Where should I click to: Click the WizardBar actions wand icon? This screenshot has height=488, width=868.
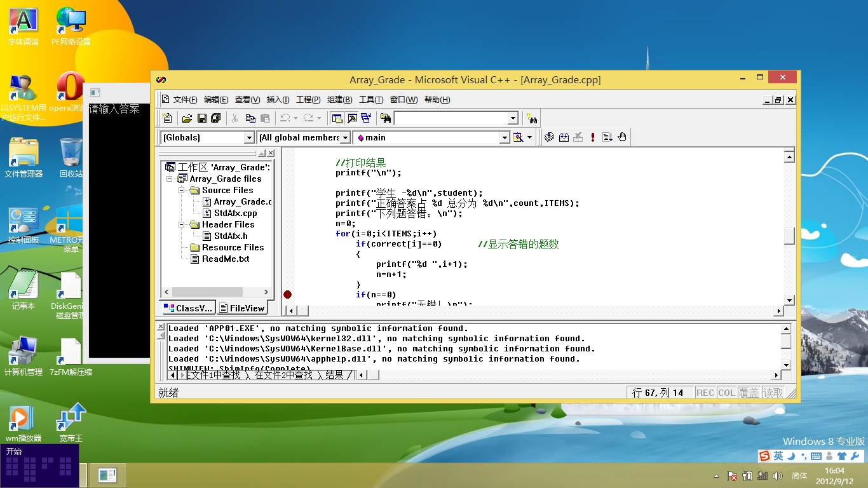point(519,137)
